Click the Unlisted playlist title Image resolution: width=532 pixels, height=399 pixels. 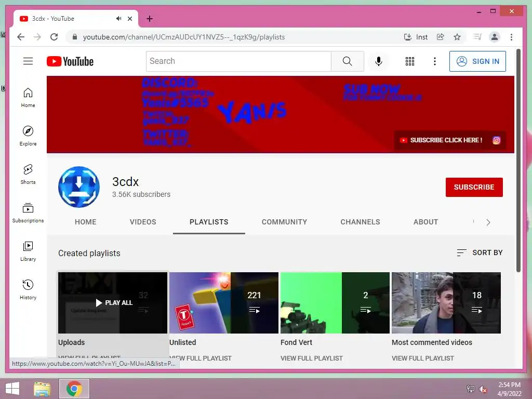[x=183, y=342]
